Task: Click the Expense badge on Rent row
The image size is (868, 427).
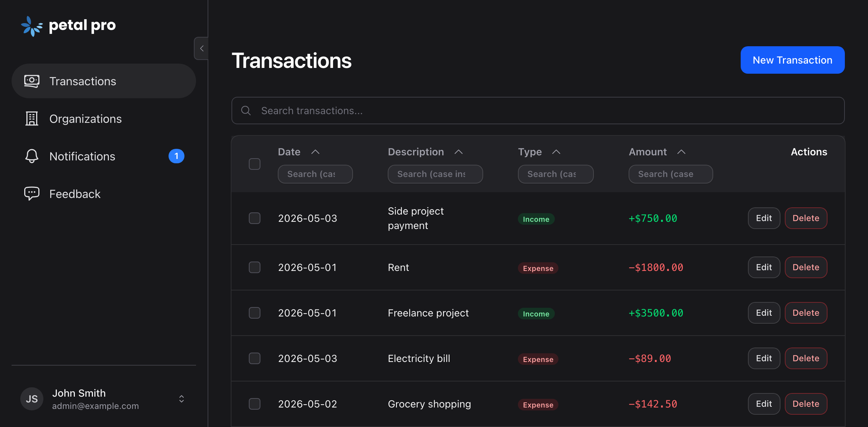Action: [x=538, y=268]
